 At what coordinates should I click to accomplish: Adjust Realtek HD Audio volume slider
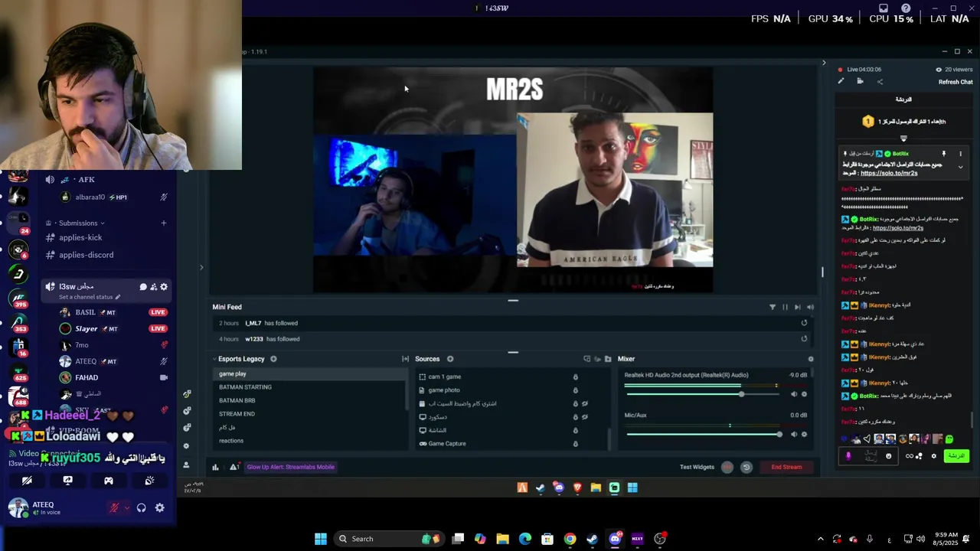click(x=741, y=394)
